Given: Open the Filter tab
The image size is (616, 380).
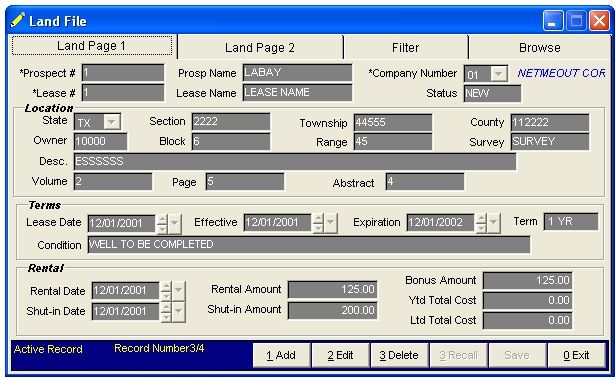Looking at the screenshot, I should [x=405, y=48].
